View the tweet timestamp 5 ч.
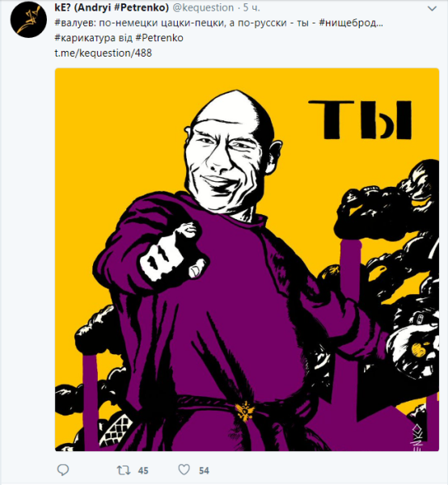The height and width of the screenshot is (485, 448). coord(251,8)
